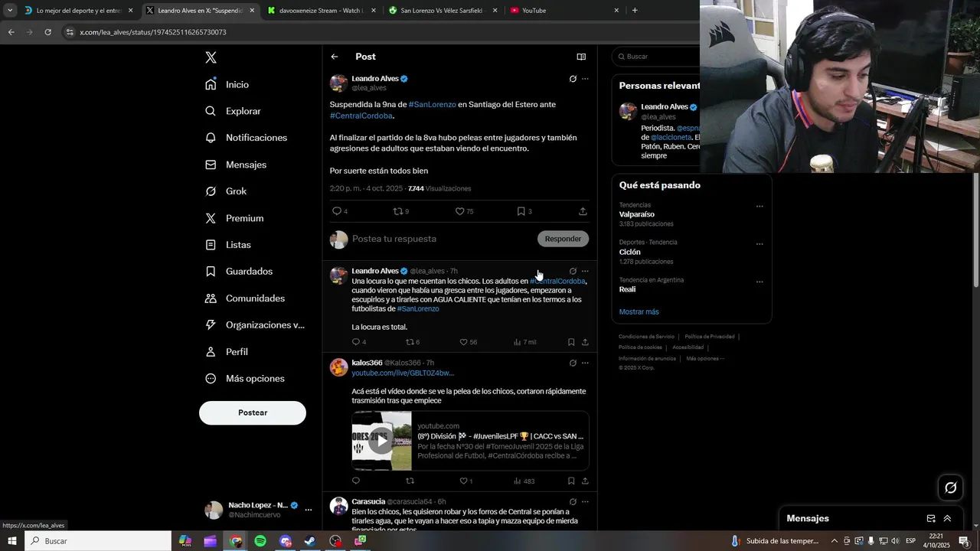Open #SanLorenzo hashtag in main post
Screen dimensions: 980x551
tap(432, 104)
